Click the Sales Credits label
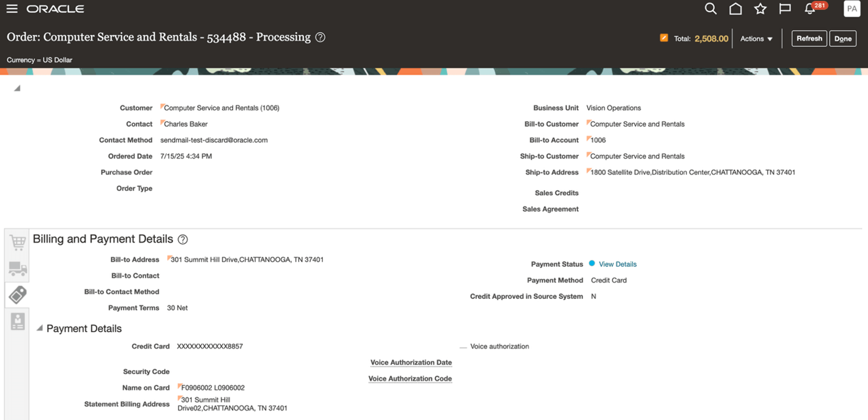Image resolution: width=868 pixels, height=420 pixels. click(557, 193)
